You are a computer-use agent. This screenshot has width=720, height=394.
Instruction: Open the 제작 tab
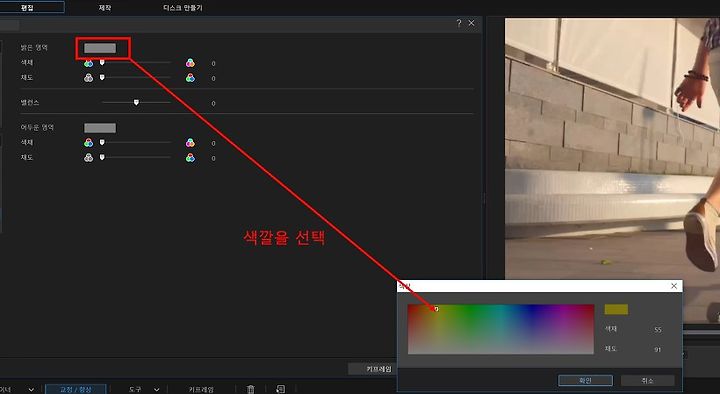[x=105, y=8]
